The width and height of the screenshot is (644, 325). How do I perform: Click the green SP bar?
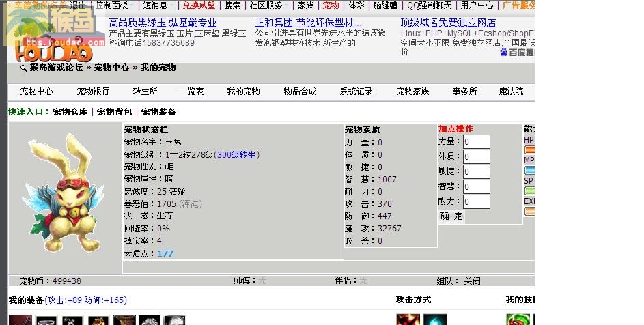point(530,190)
